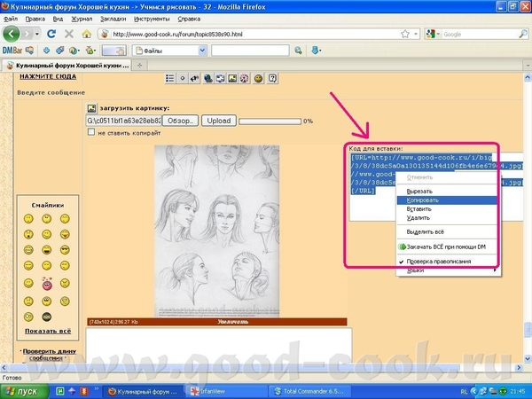Open the 'Файл' menu
This screenshot has height=399, width=532.
[11, 19]
